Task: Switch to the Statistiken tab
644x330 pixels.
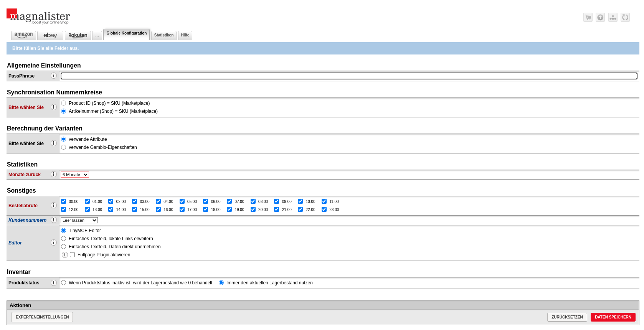Action: pos(164,35)
